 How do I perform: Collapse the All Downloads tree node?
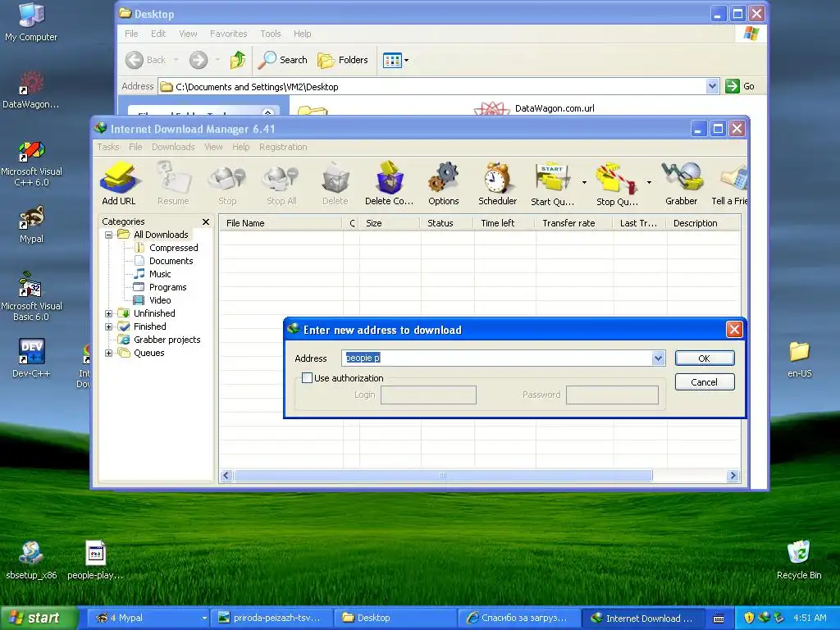(x=109, y=235)
